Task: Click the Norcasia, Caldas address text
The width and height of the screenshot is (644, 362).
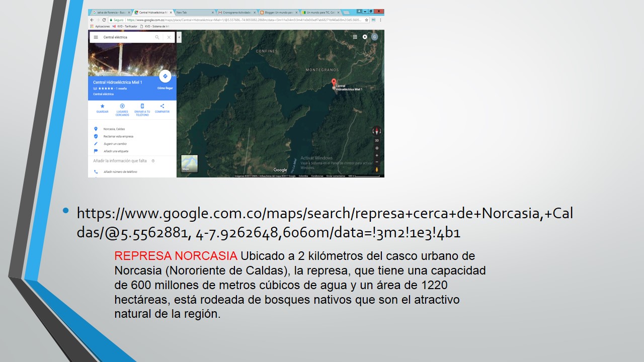Action: 114,129
